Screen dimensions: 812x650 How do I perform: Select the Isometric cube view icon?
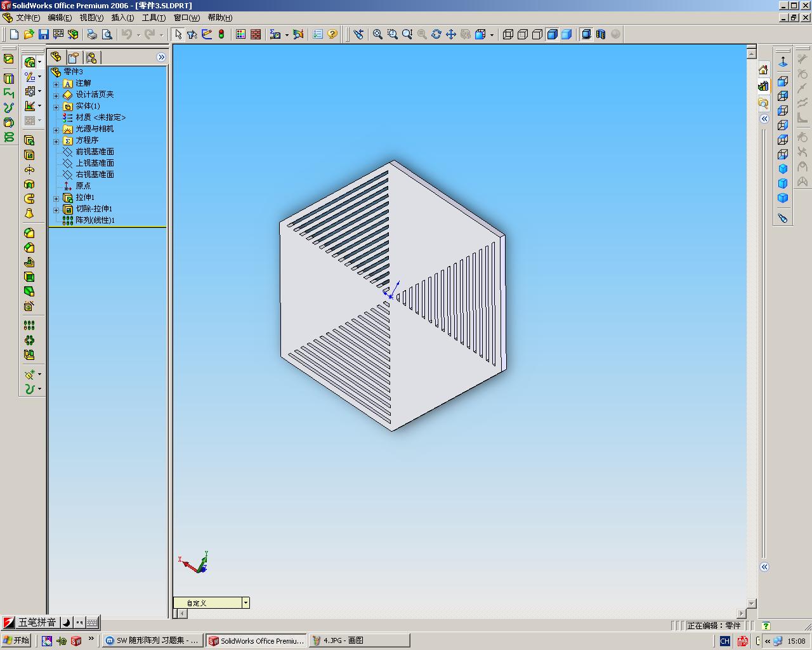783,169
